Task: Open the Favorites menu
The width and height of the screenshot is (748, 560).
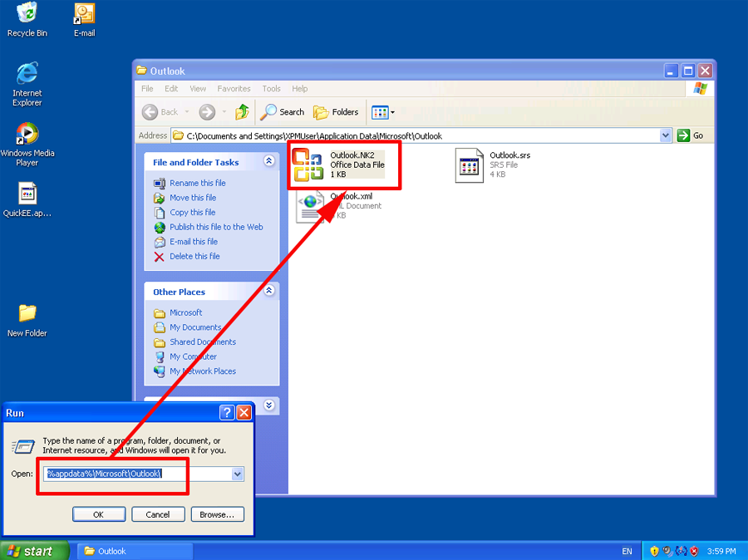Action: 234,88
